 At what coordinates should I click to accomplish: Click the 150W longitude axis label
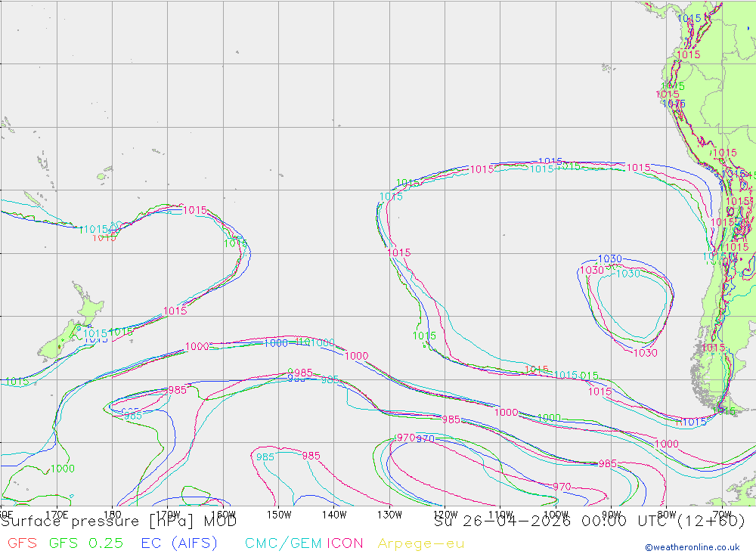point(279,515)
